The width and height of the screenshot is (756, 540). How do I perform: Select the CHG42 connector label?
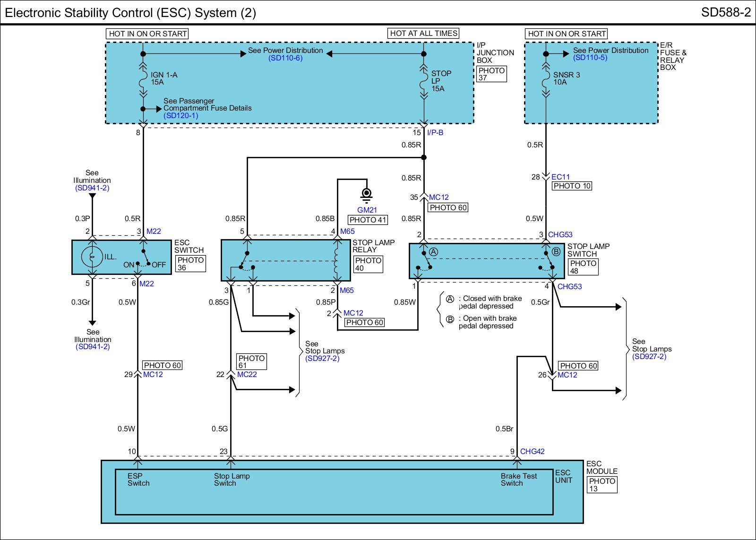(532, 452)
